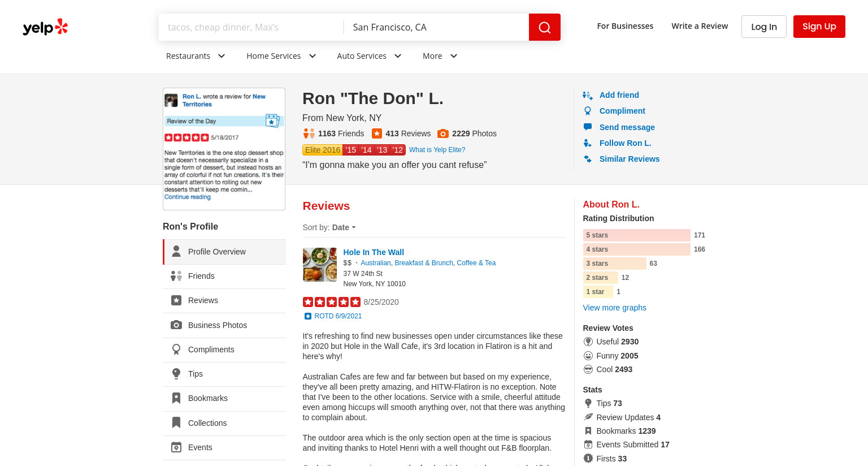Open Bookmarks in the profile sidebar
The height and width of the screenshot is (466, 868).
point(224,398)
